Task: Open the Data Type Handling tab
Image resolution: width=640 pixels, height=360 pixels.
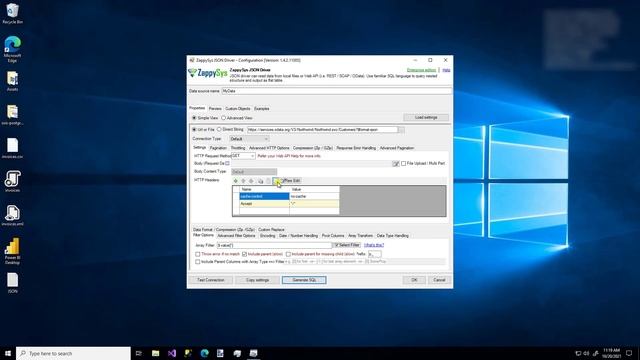Action: (x=392, y=236)
